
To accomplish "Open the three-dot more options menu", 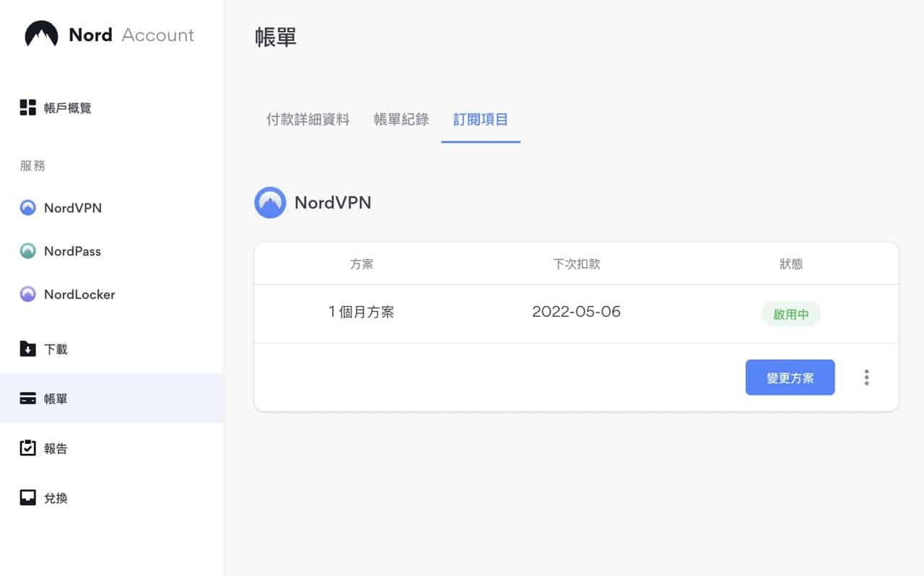I will (x=866, y=378).
